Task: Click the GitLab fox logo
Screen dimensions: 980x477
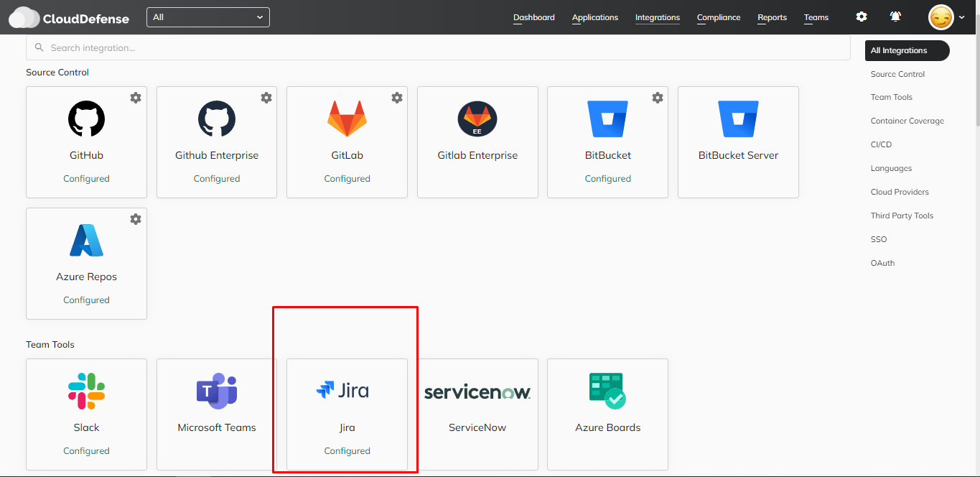Action: coord(347,119)
